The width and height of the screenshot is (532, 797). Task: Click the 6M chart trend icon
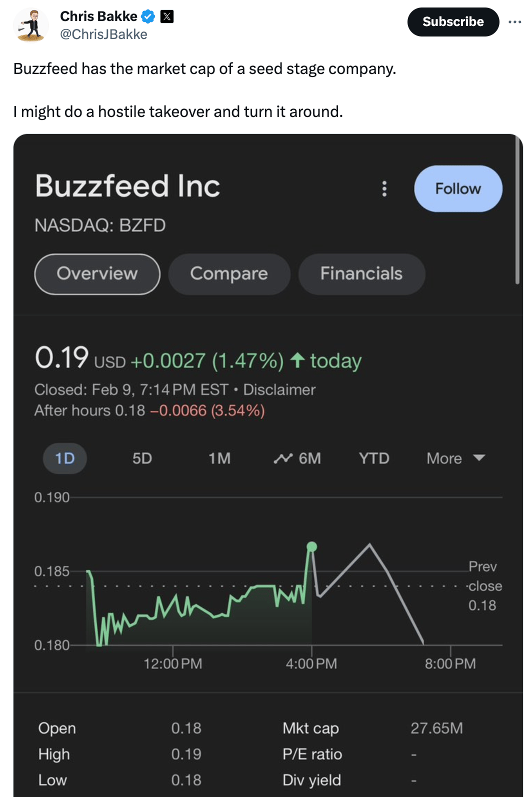tap(283, 458)
